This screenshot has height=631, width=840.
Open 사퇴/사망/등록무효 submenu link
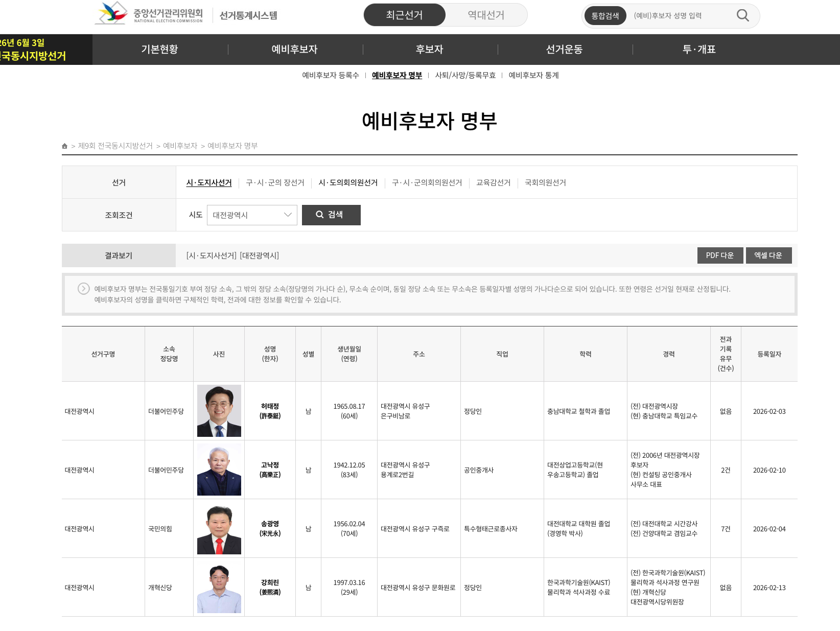pos(465,76)
